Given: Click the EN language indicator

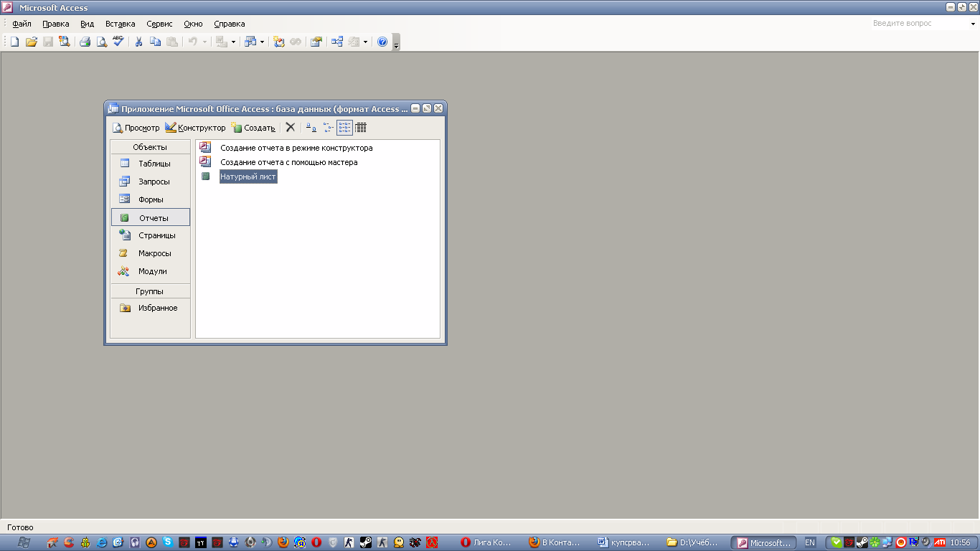Looking at the screenshot, I should click(810, 543).
